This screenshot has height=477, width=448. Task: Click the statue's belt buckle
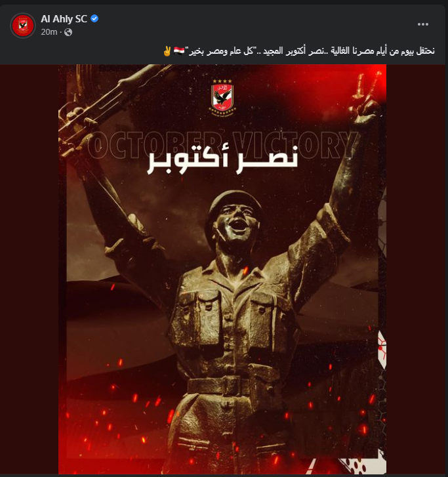231,386
